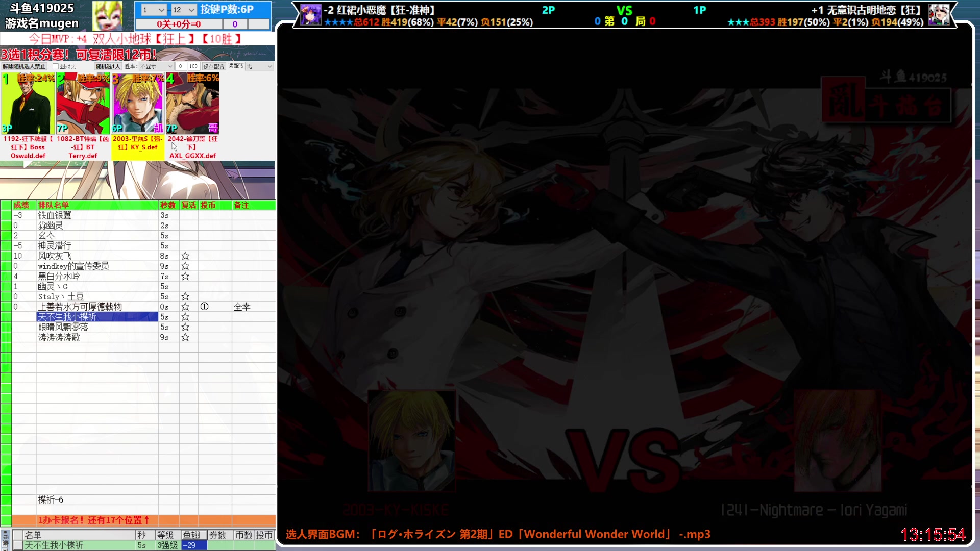Viewport: 980px width, 551px height.
Task: Click revive star icon in 上善若水方可厚德载物 row
Action: point(185,307)
